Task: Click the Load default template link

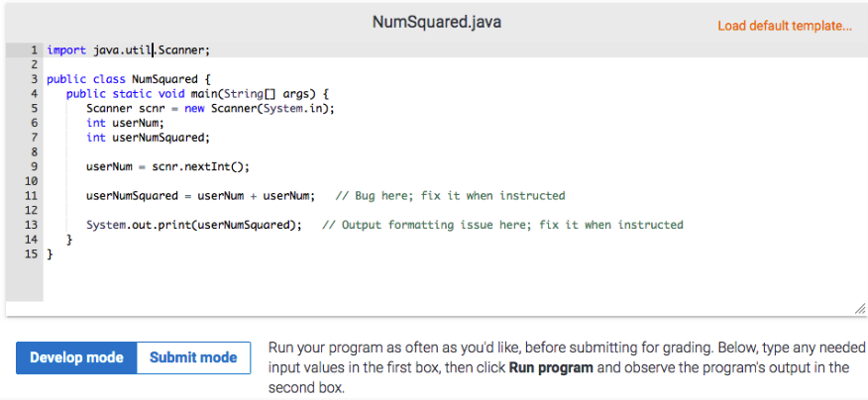Action: coord(784,26)
